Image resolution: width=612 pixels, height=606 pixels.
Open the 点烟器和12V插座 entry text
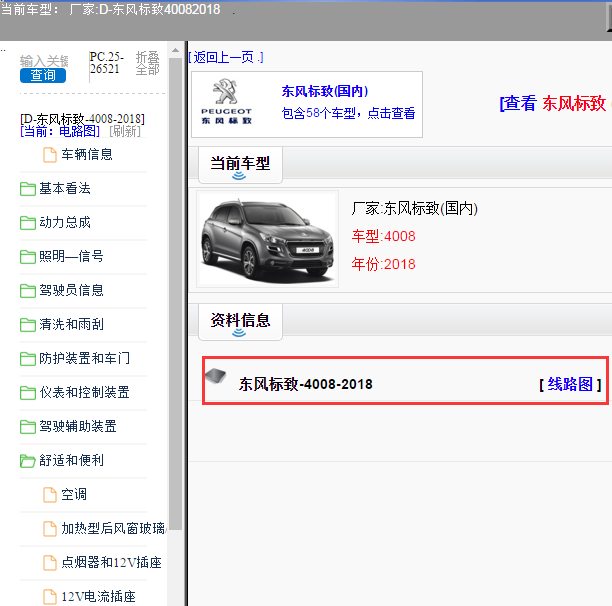click(x=112, y=562)
